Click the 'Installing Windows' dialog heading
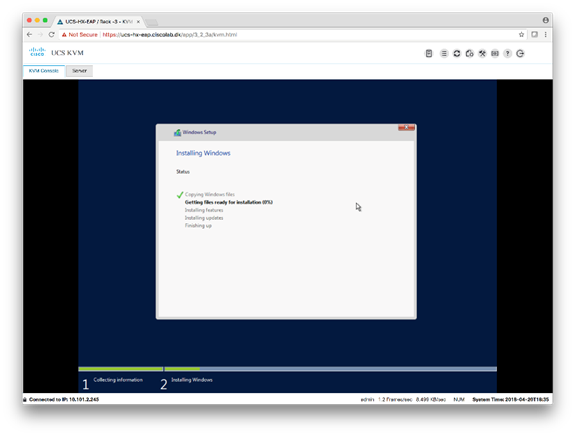This screenshot has height=436, width=575. [x=203, y=153]
